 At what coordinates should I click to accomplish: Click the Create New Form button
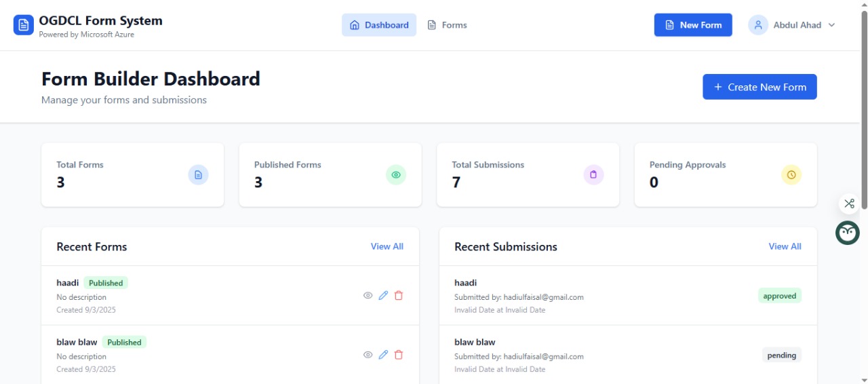(x=759, y=87)
